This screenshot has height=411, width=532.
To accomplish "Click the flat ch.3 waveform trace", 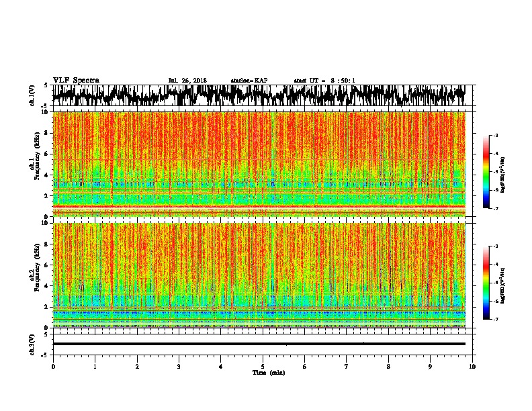I will coord(259,344).
